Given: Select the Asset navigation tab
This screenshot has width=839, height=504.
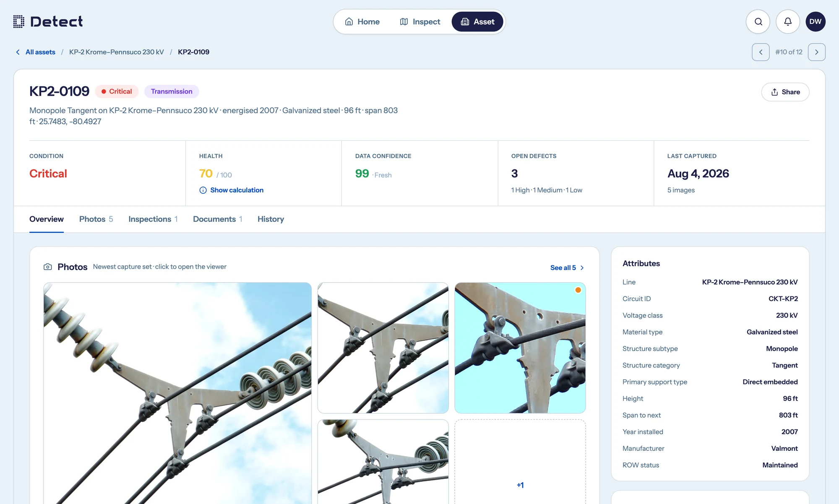Looking at the screenshot, I should click(x=477, y=22).
